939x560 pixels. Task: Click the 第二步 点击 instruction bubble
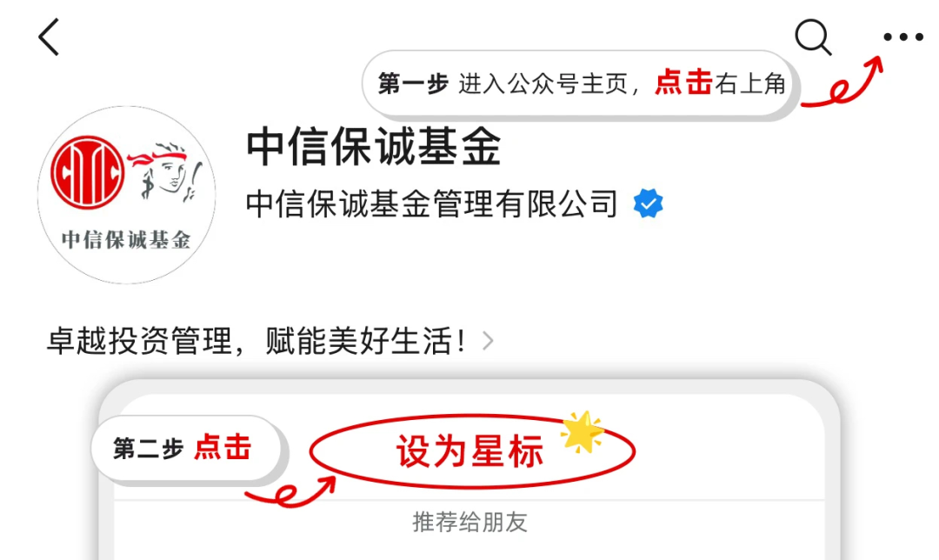(187, 449)
